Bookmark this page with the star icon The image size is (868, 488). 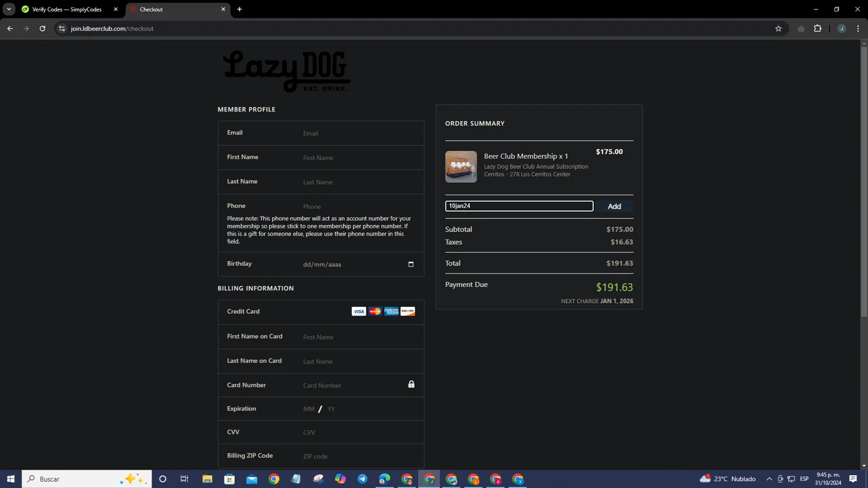tap(778, 28)
